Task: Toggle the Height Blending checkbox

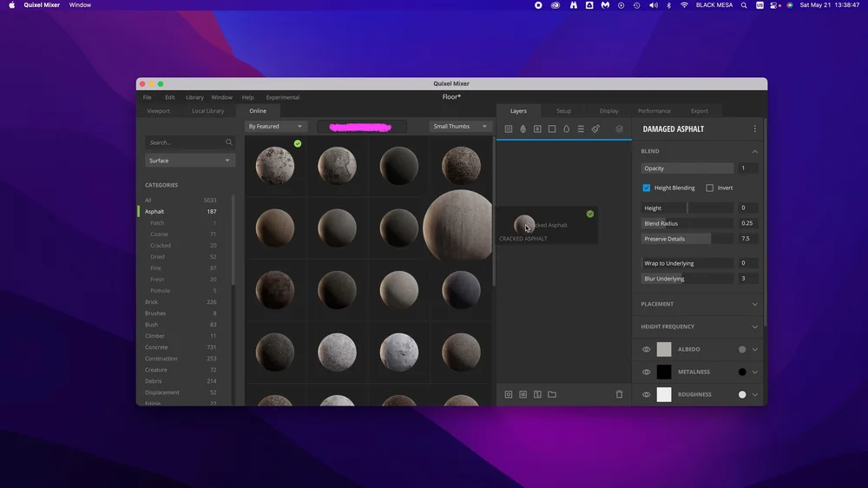Action: (647, 188)
